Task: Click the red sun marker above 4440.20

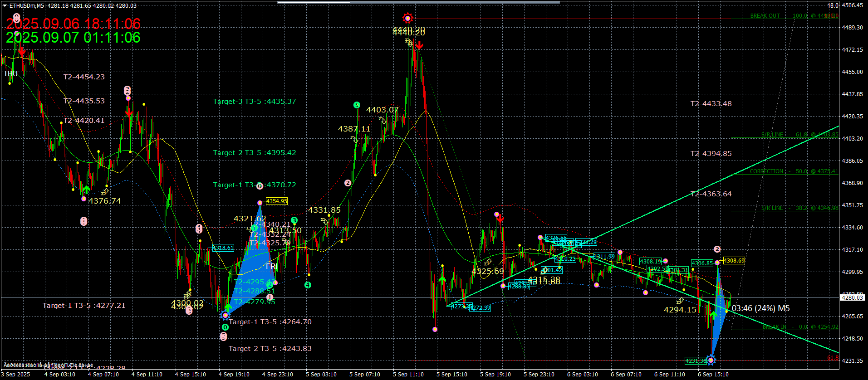Action: 407,18
